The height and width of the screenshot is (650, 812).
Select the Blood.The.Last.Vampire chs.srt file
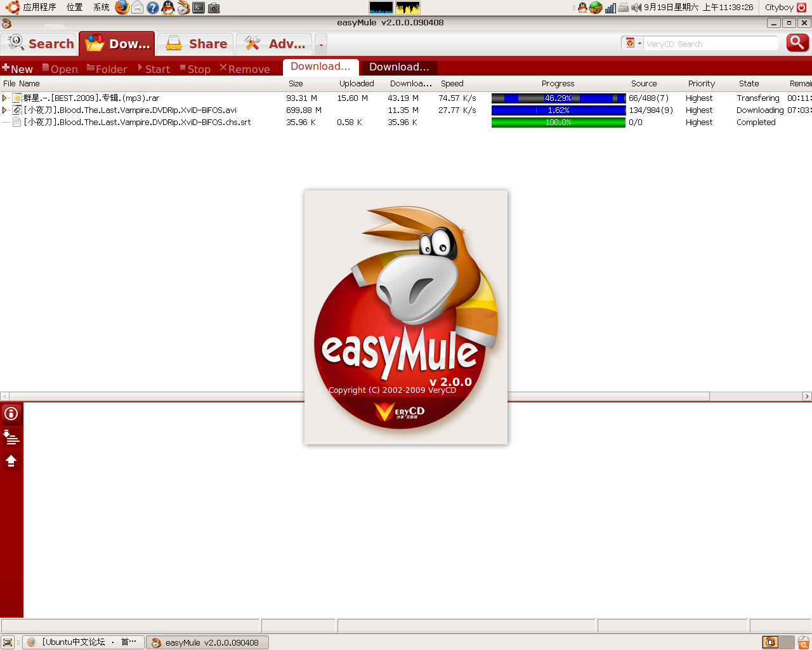137,123
